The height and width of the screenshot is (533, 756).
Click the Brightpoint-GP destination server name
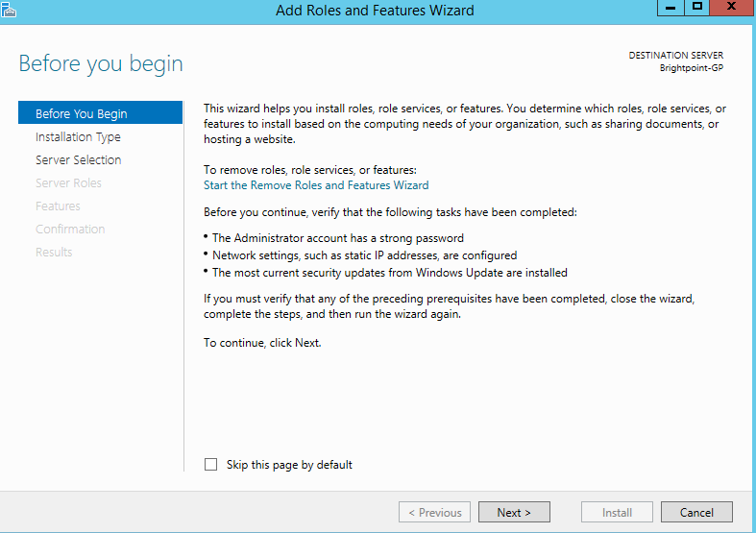(x=692, y=68)
